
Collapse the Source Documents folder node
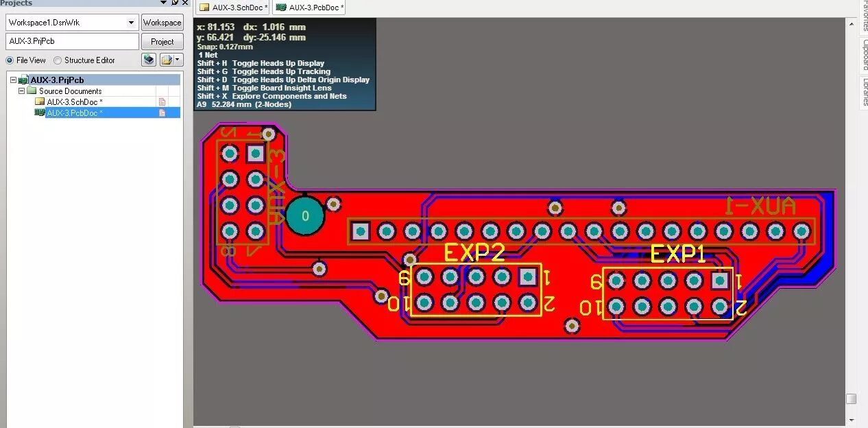[22, 91]
